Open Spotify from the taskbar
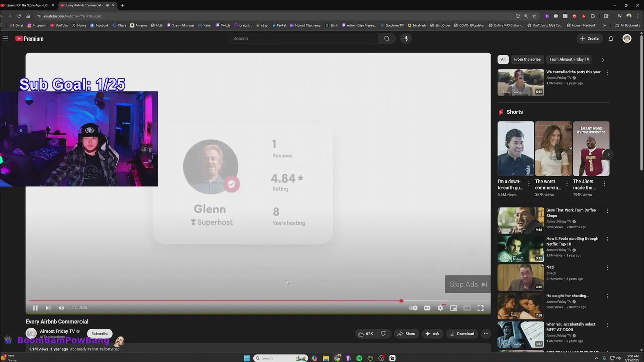The image size is (644, 362). (359, 358)
